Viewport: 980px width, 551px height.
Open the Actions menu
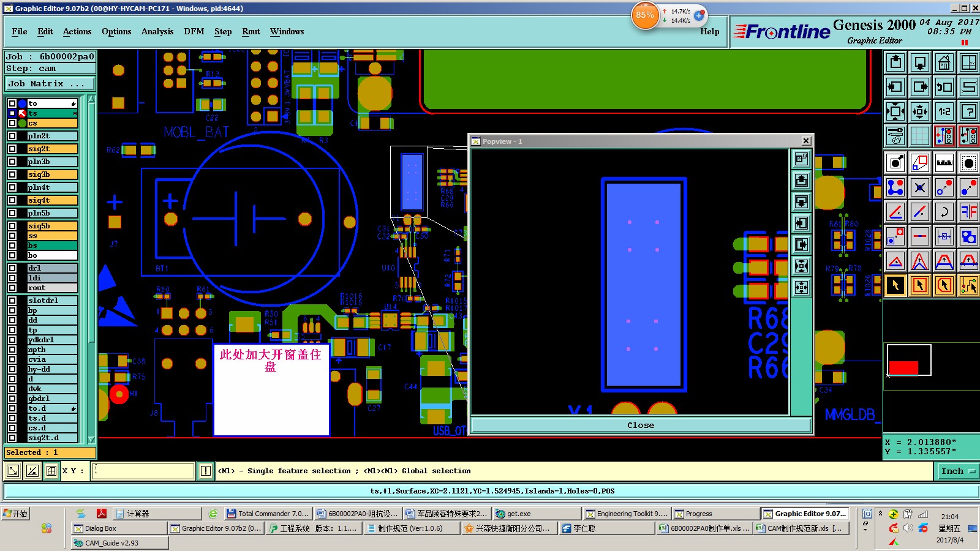coord(77,32)
